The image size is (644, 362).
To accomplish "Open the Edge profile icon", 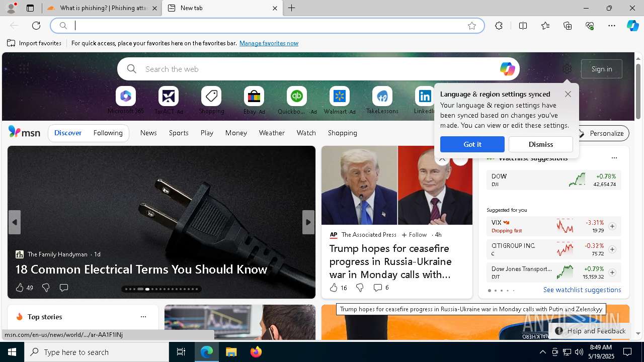I will tap(11, 8).
